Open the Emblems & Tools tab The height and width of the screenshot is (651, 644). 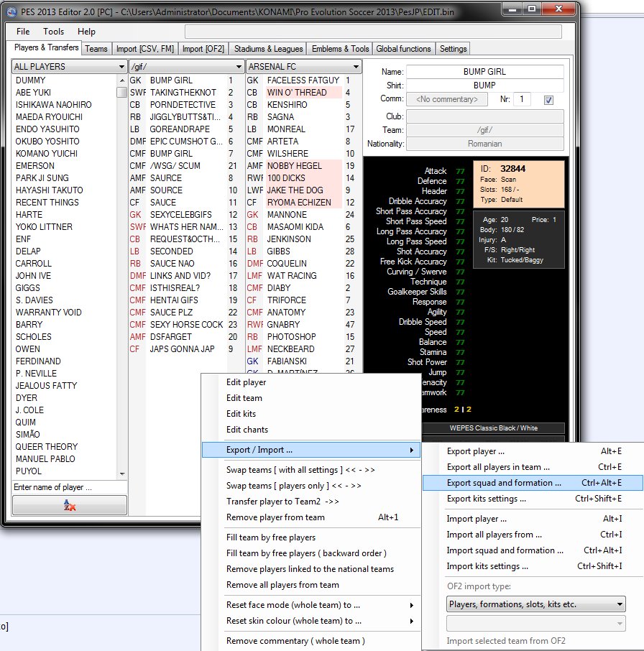(x=340, y=49)
